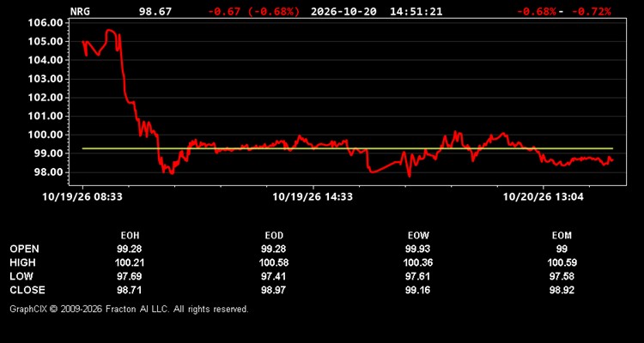
Task: Click the CLOSE row label
Action: click(27, 290)
